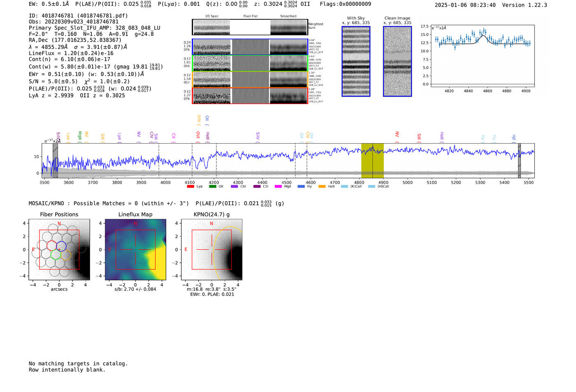Click the smoothed panel of red fiber row

(289, 96)
